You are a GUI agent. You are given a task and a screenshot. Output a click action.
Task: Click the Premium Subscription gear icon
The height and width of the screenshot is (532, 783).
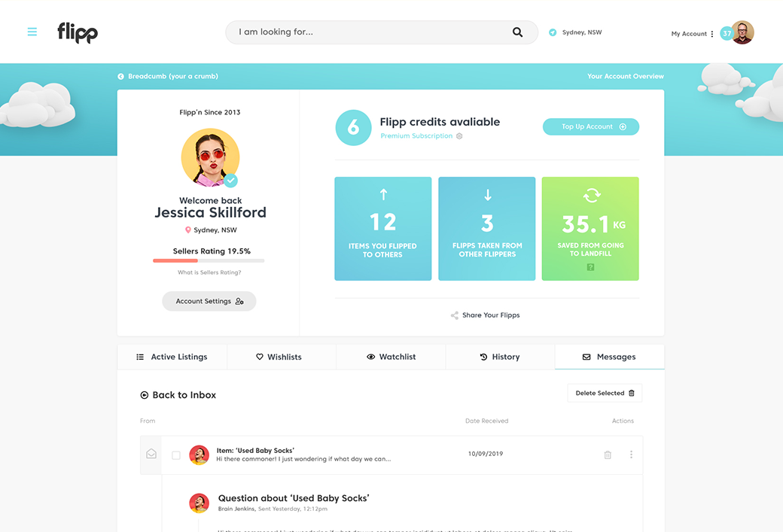(459, 136)
